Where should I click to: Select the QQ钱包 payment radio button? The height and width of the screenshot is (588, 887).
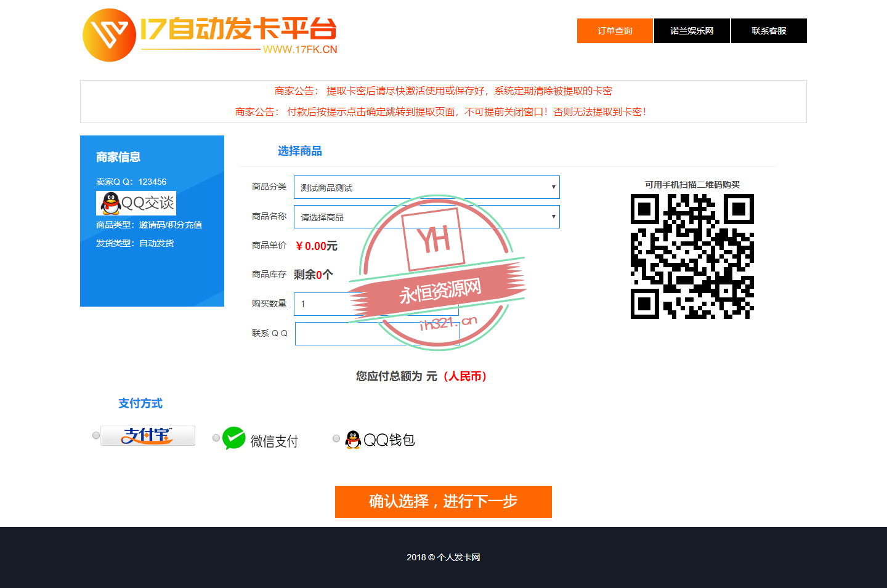point(336,438)
